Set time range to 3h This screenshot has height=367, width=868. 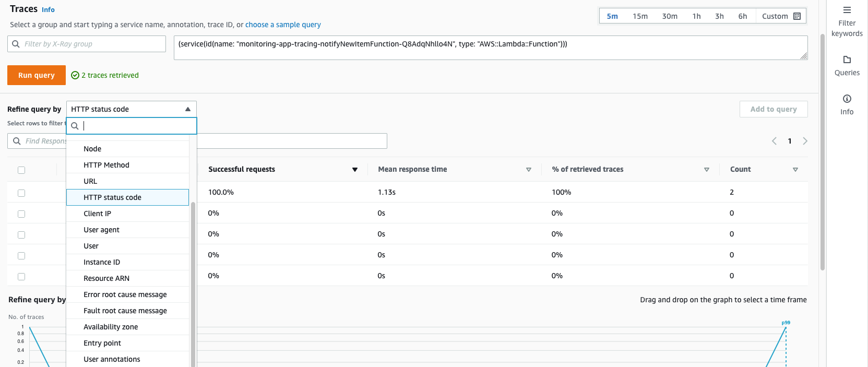click(719, 16)
